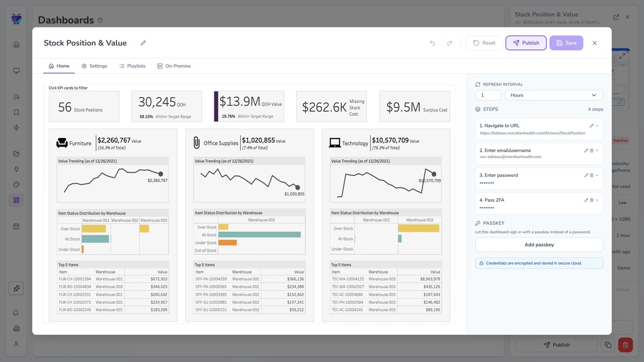The height and width of the screenshot is (362, 644).
Task: Click the redo arrow icon
Action: point(450,43)
